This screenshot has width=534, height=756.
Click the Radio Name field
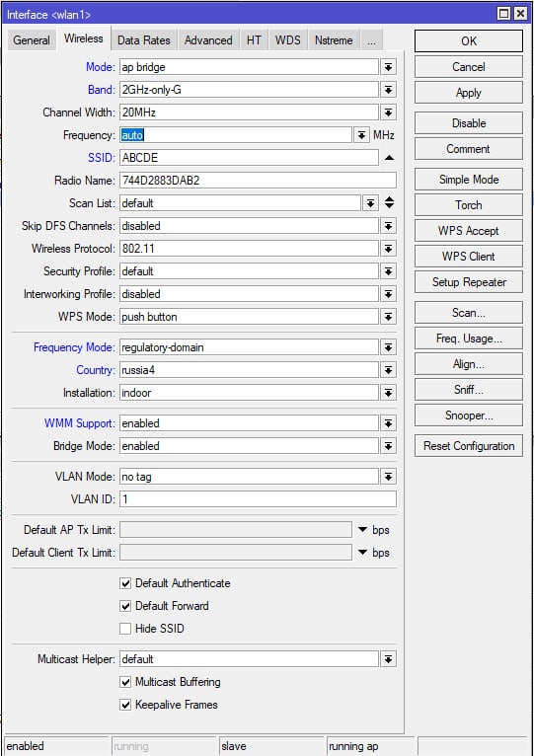click(258, 181)
